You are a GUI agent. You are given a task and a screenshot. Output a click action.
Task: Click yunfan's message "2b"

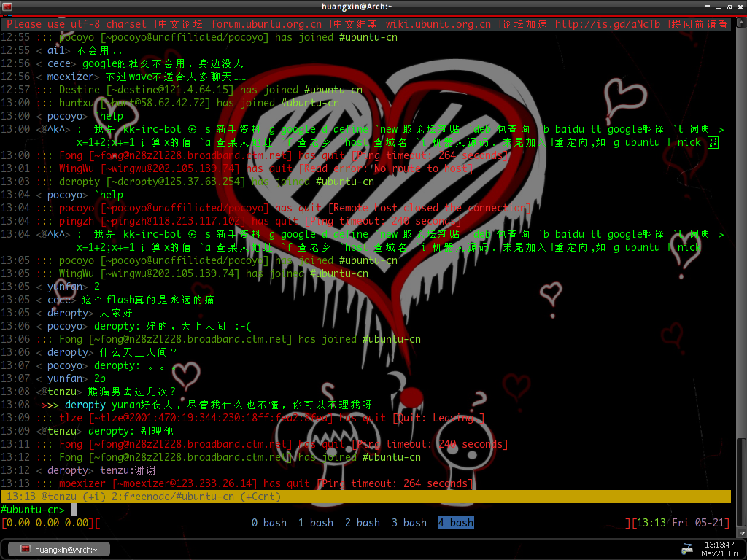point(99,378)
